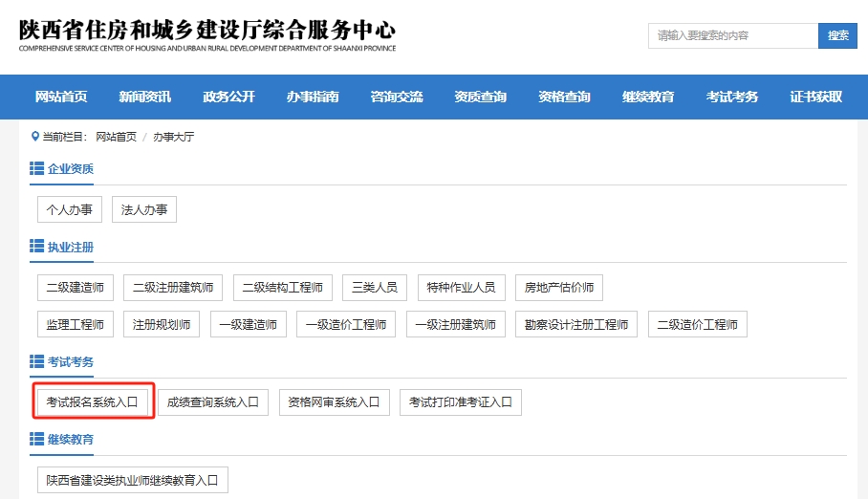
Task: Open 资质查询 navigation item
Action: [481, 97]
